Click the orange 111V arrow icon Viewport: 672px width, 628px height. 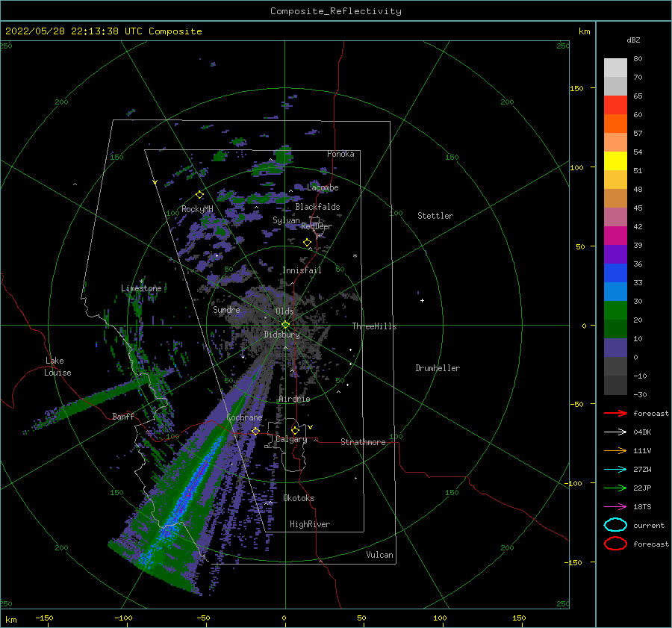tap(615, 450)
